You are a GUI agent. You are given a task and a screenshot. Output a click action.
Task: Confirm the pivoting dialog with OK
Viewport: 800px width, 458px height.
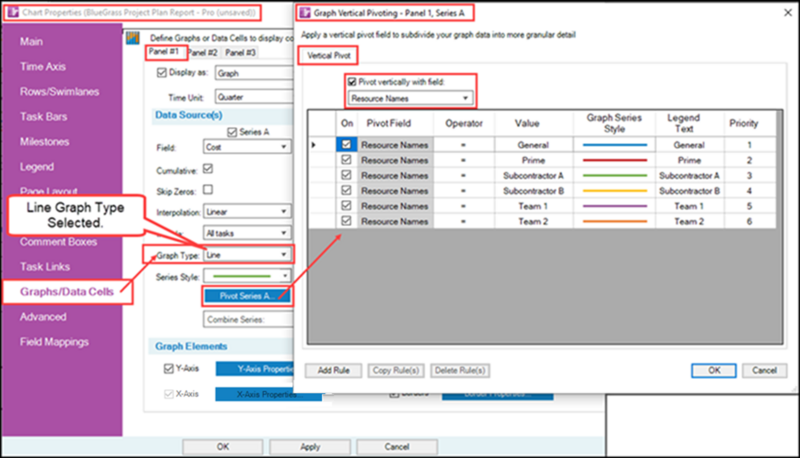(714, 370)
